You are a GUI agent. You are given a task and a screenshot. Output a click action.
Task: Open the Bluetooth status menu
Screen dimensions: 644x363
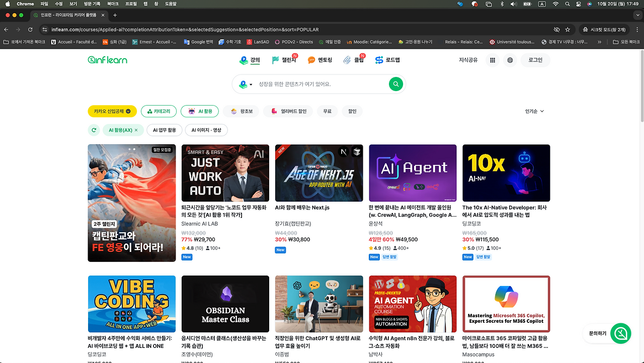coord(502,4)
